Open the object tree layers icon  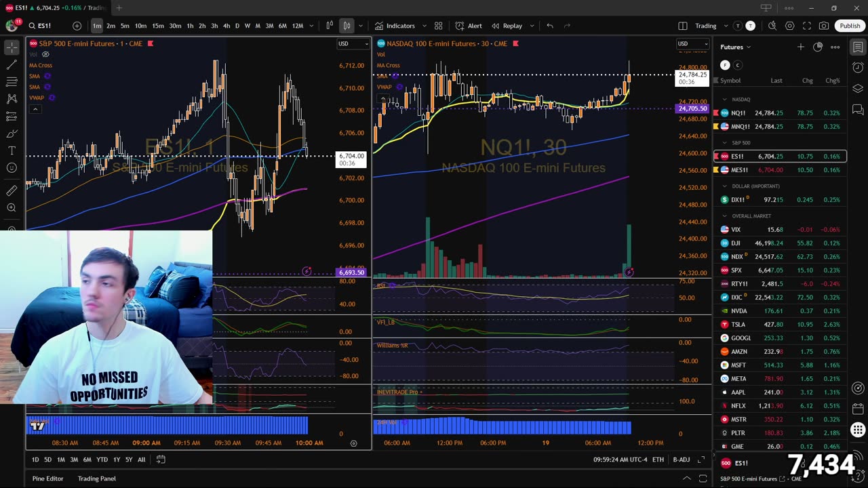[858, 89]
